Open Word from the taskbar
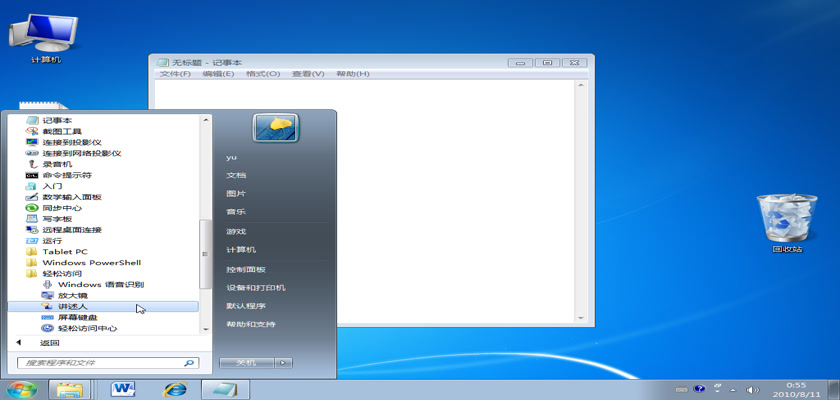 pyautogui.click(x=124, y=389)
